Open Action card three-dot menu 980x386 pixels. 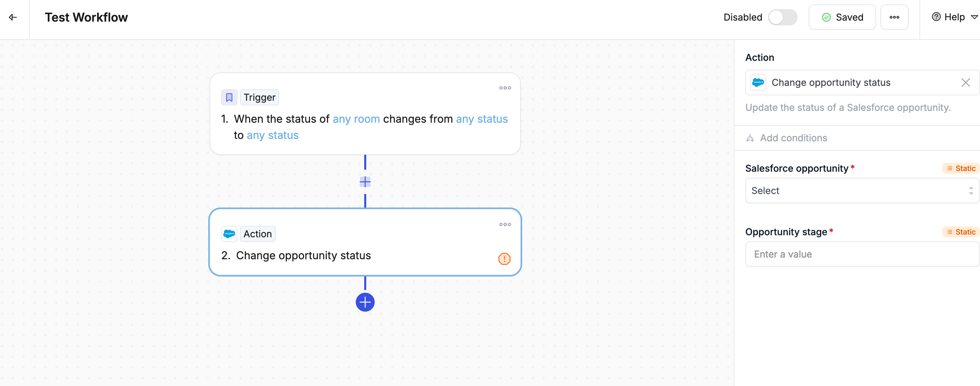505,224
